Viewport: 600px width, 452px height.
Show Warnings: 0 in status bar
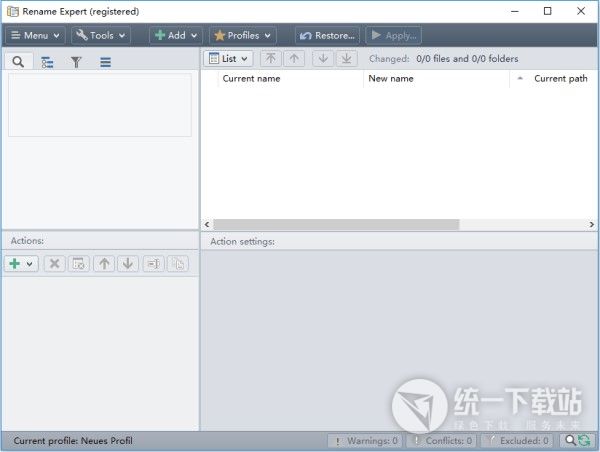[365, 441]
